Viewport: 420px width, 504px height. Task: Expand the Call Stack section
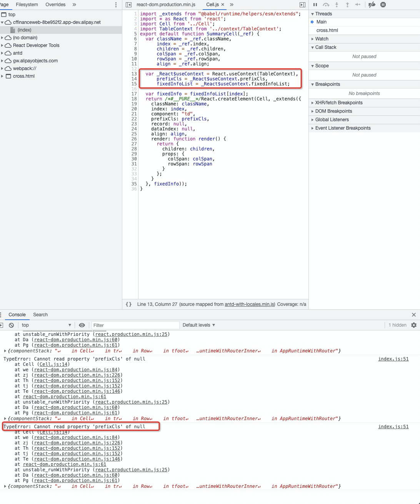(x=325, y=47)
